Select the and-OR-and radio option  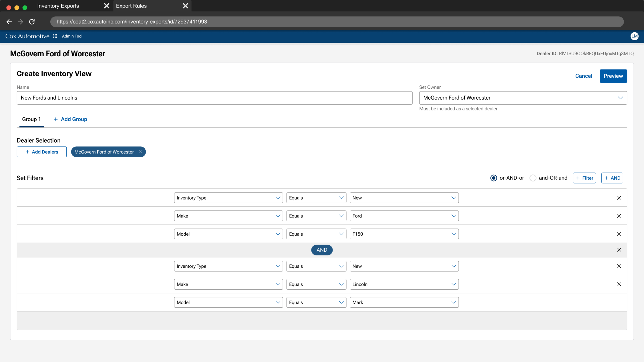tap(533, 178)
